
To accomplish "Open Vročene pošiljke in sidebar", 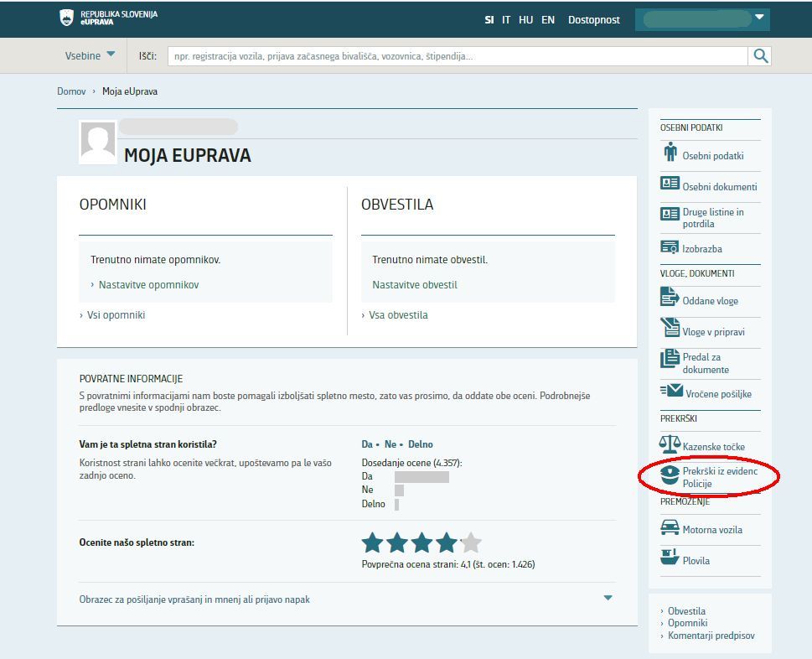I will click(718, 394).
